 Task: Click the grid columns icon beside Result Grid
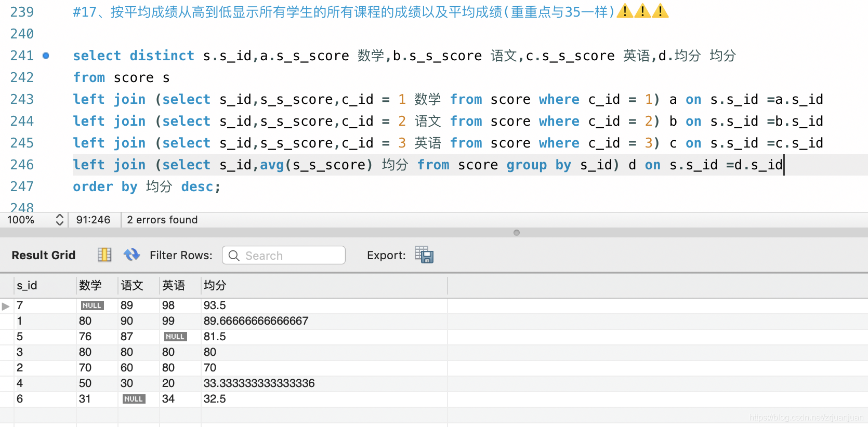(x=104, y=255)
